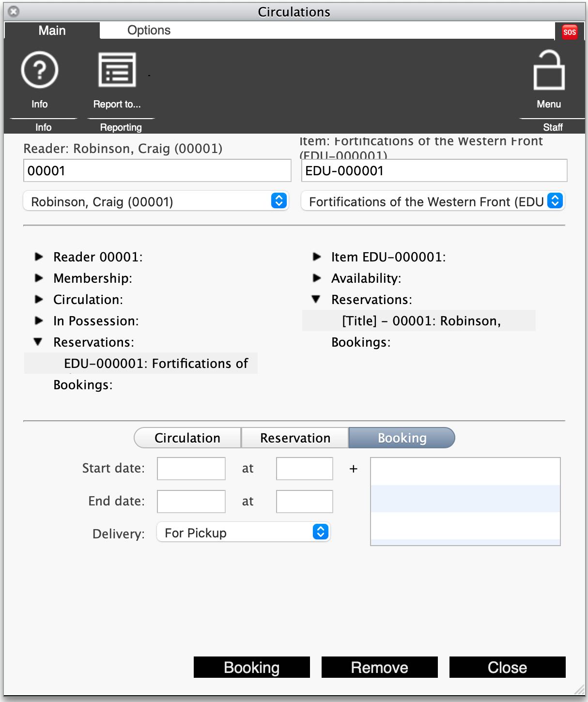Click the Reporting group label
The image size is (588, 702).
coord(121,127)
